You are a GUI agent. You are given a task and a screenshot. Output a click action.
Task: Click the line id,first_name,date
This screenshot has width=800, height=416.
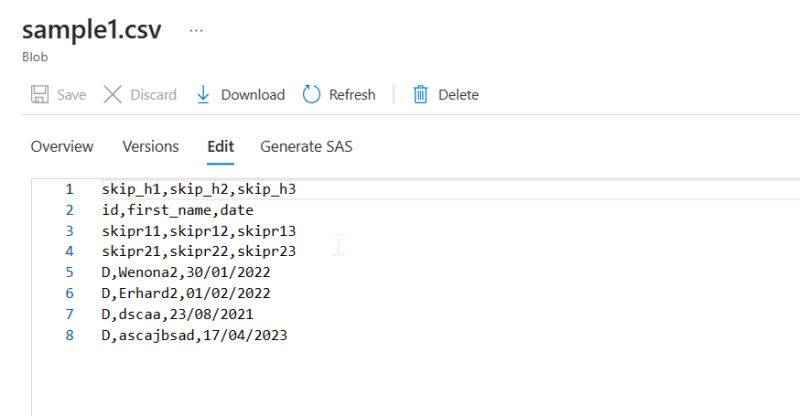[x=178, y=210]
